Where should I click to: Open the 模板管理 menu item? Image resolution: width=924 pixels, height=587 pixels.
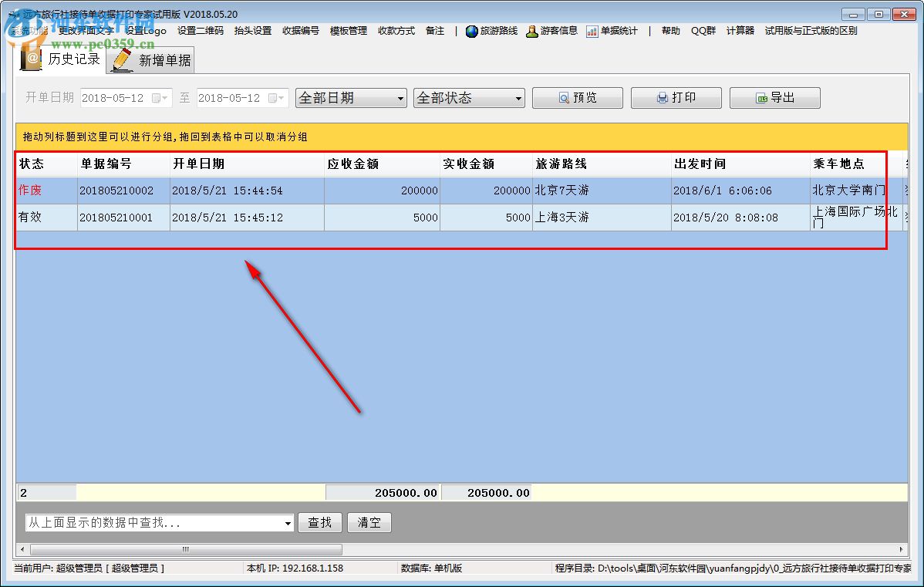(x=348, y=31)
